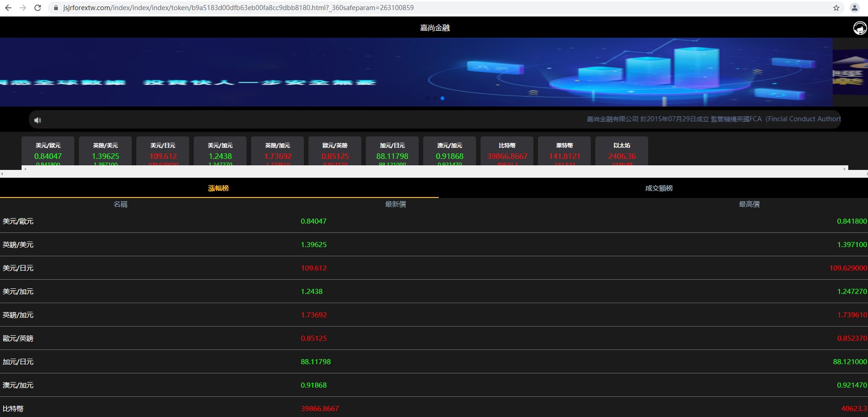Open the 比特幣 ticker card
868x417 pixels.
507,151
